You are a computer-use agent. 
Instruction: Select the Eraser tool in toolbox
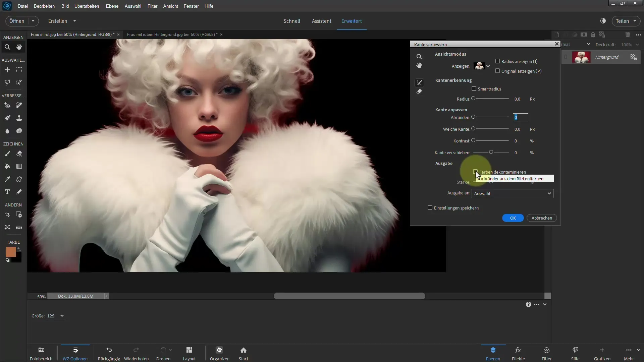point(19,154)
